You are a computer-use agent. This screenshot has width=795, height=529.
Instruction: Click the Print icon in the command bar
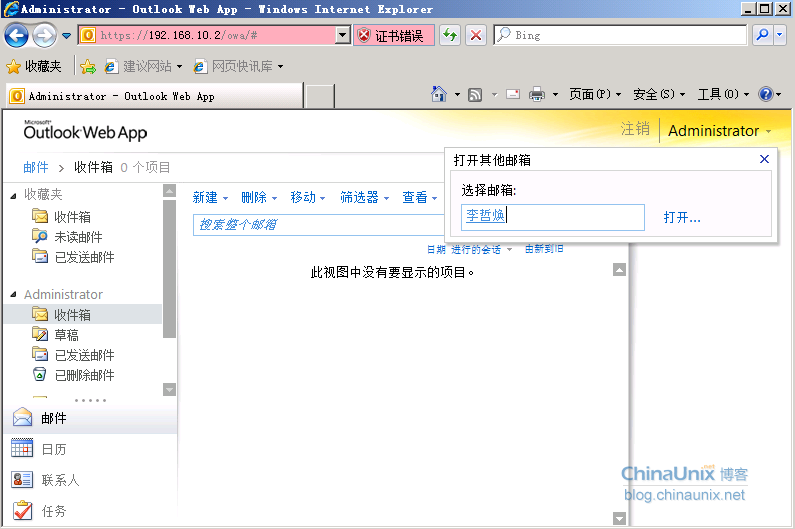point(537,94)
